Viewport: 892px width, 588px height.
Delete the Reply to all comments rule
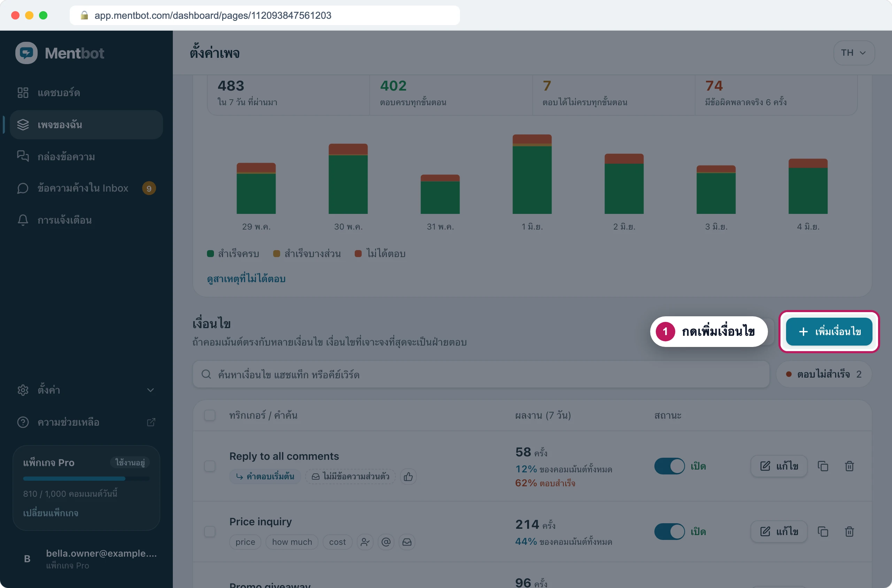pos(849,466)
